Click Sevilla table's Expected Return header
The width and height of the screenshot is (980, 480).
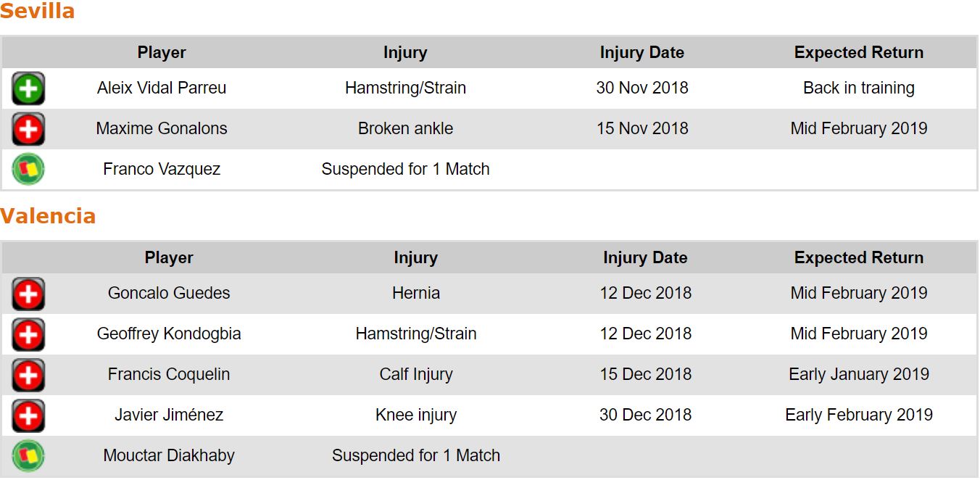858,52
